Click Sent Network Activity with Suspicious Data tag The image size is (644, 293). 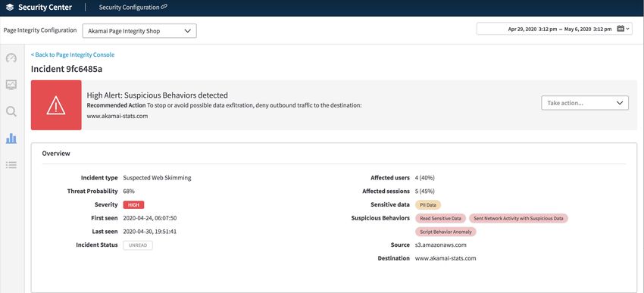pos(518,218)
